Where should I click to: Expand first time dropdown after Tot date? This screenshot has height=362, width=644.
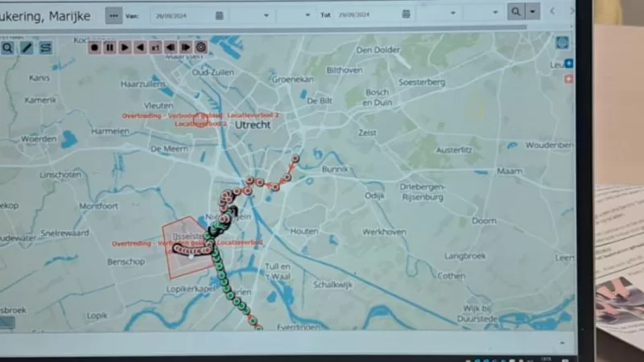[x=454, y=14]
